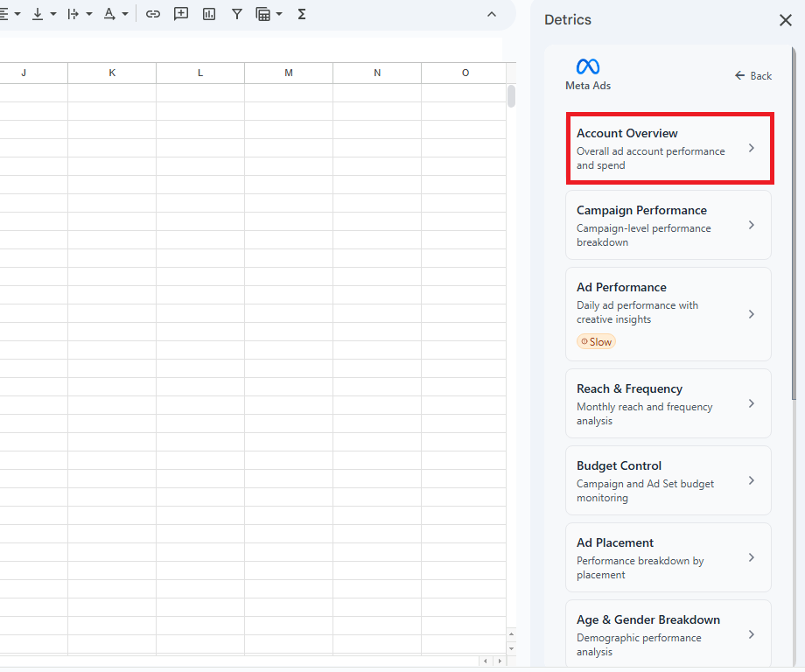
Task: Click 'Demographic performance analysis' description
Action: click(x=639, y=645)
